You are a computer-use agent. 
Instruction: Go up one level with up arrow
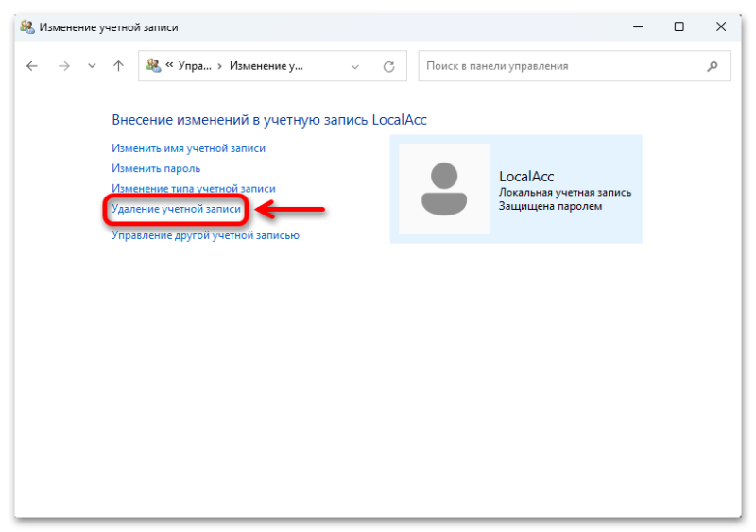pos(119,66)
